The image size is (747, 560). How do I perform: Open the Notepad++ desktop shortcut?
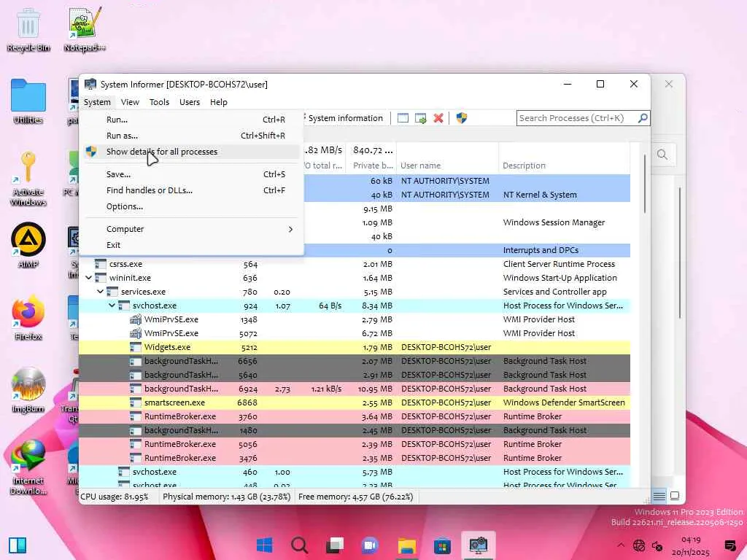coord(85,29)
